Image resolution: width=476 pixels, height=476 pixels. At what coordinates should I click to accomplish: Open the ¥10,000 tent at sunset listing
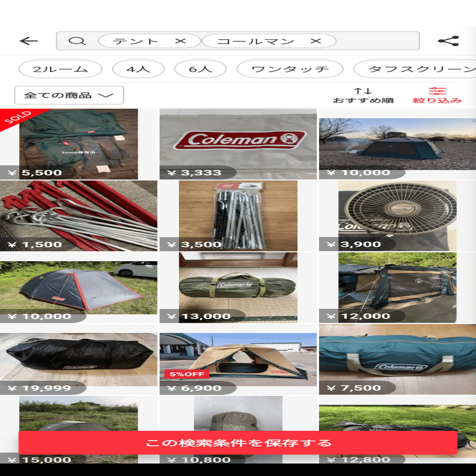(397, 144)
